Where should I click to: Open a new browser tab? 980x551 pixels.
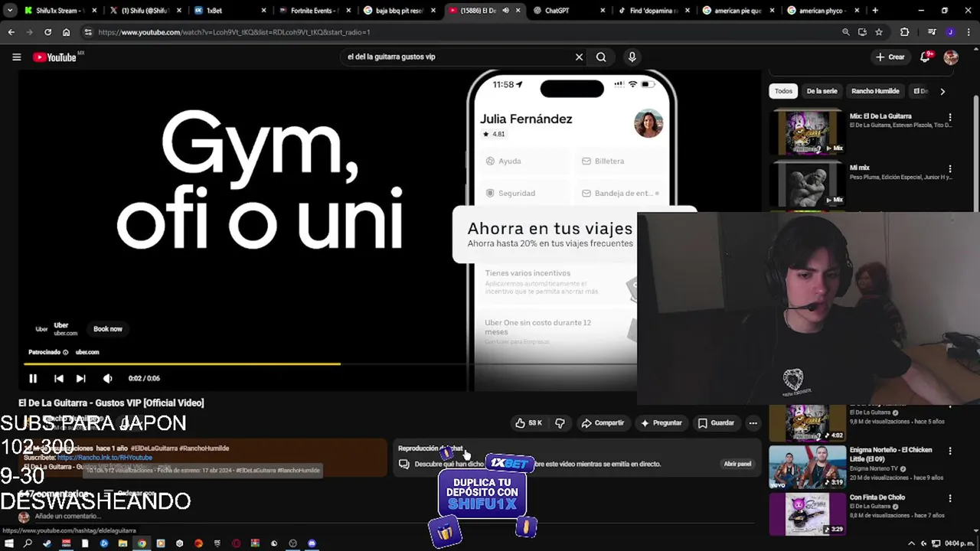point(875,11)
